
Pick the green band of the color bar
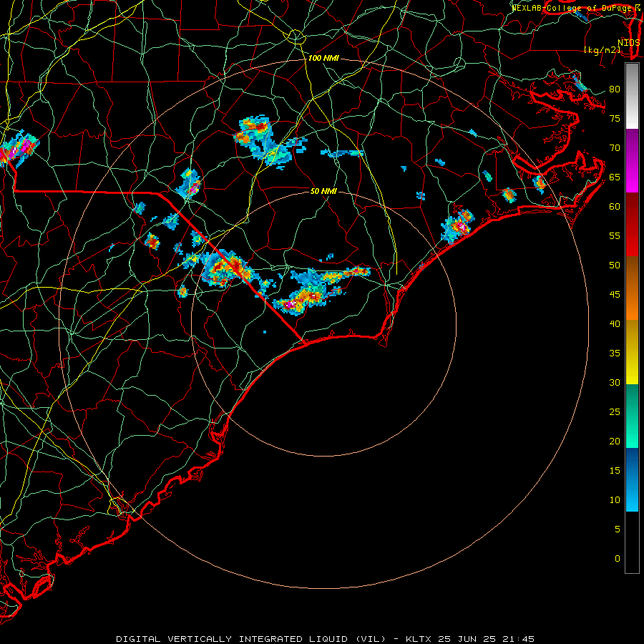[632, 416]
